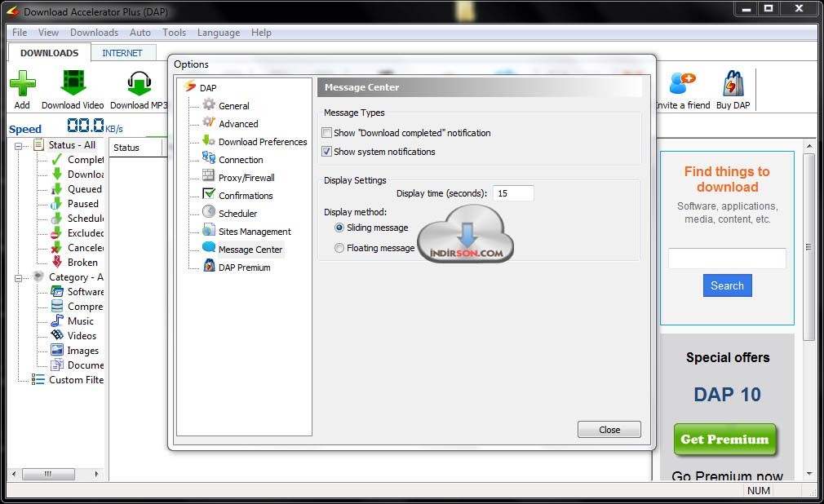Viewport: 824px width, 504px height.
Task: Click the Download Video toolbar icon
Action: coord(73,83)
